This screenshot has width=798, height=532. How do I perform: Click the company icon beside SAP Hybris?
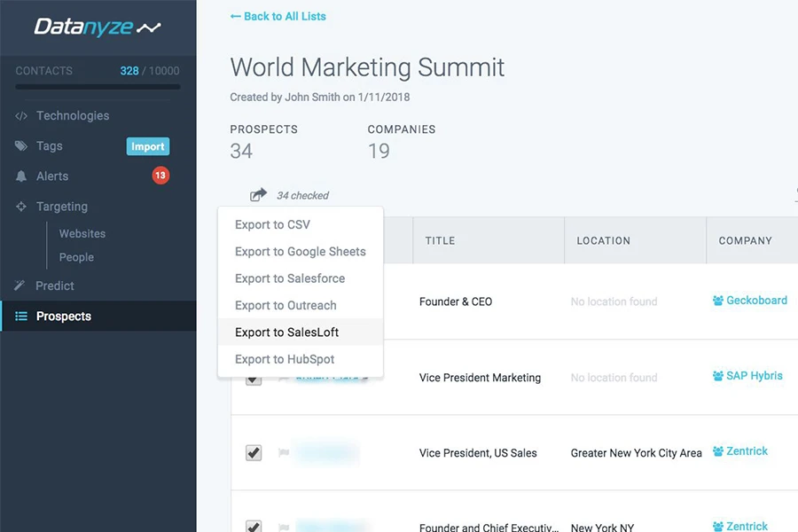717,376
